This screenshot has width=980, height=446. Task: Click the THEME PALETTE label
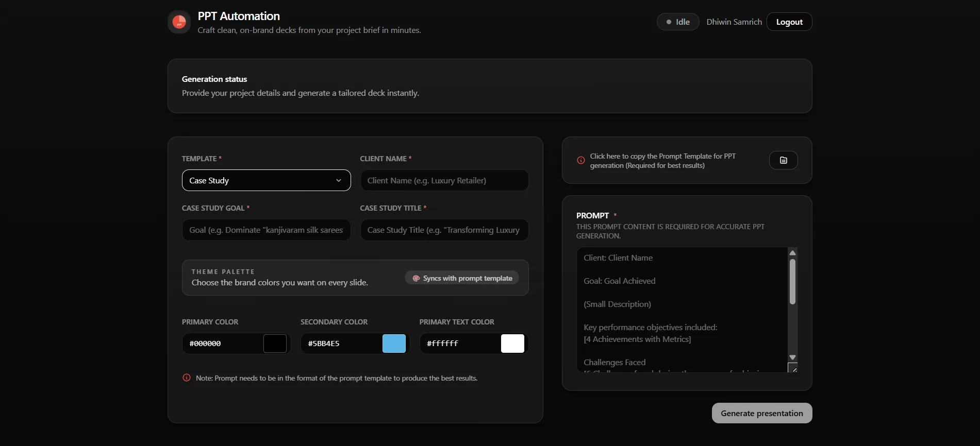[223, 271]
